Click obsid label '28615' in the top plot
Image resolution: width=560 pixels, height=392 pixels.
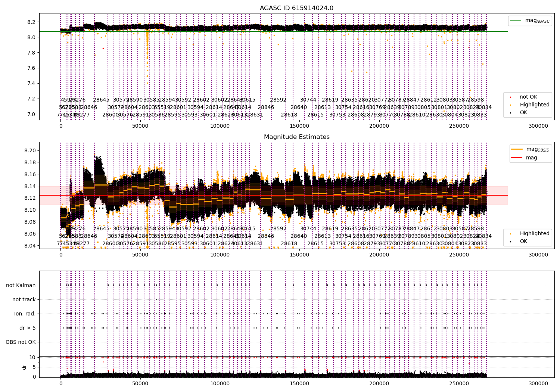tap(315, 115)
